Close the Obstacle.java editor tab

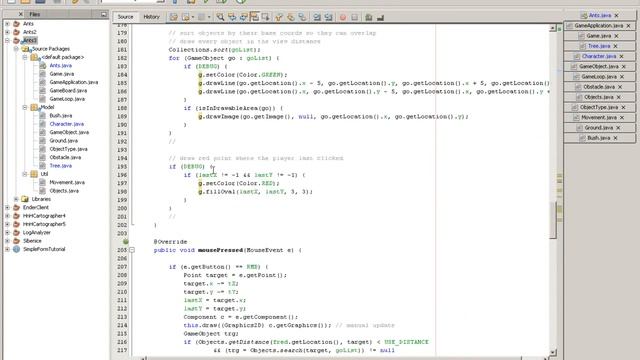[x=620, y=87]
